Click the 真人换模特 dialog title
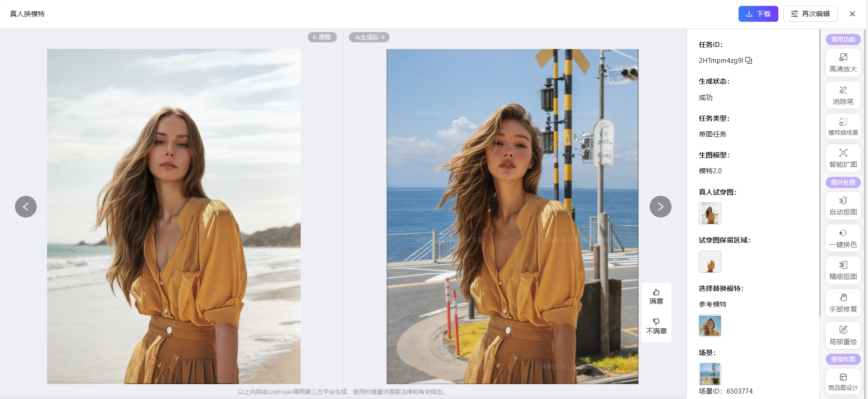The image size is (868, 399). point(27,14)
